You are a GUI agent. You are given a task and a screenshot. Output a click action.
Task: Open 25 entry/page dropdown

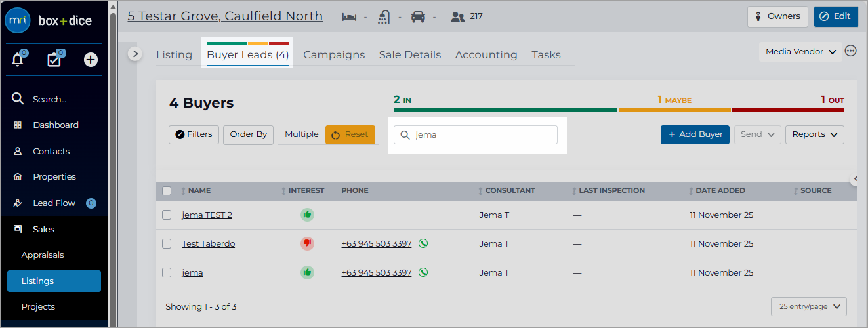click(x=809, y=307)
